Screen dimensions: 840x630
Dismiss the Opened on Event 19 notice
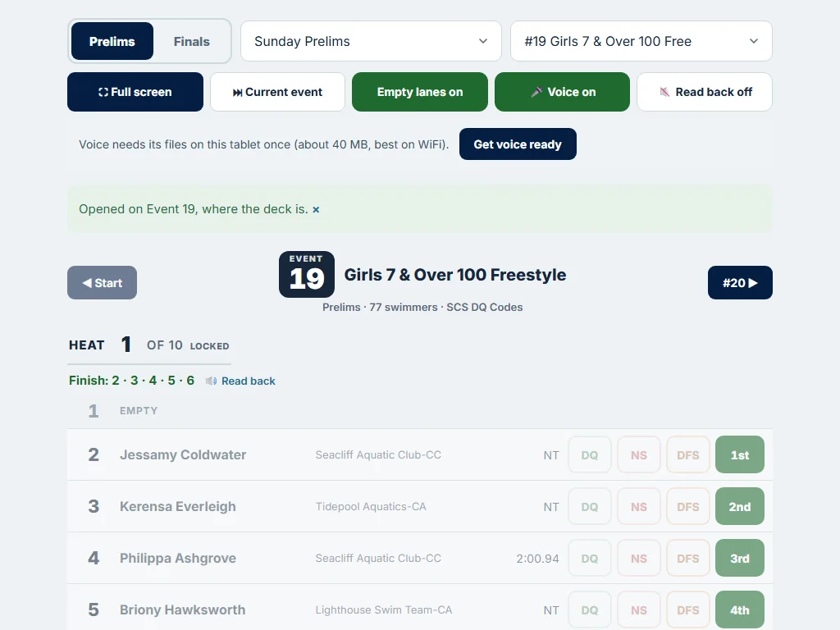tap(316, 209)
